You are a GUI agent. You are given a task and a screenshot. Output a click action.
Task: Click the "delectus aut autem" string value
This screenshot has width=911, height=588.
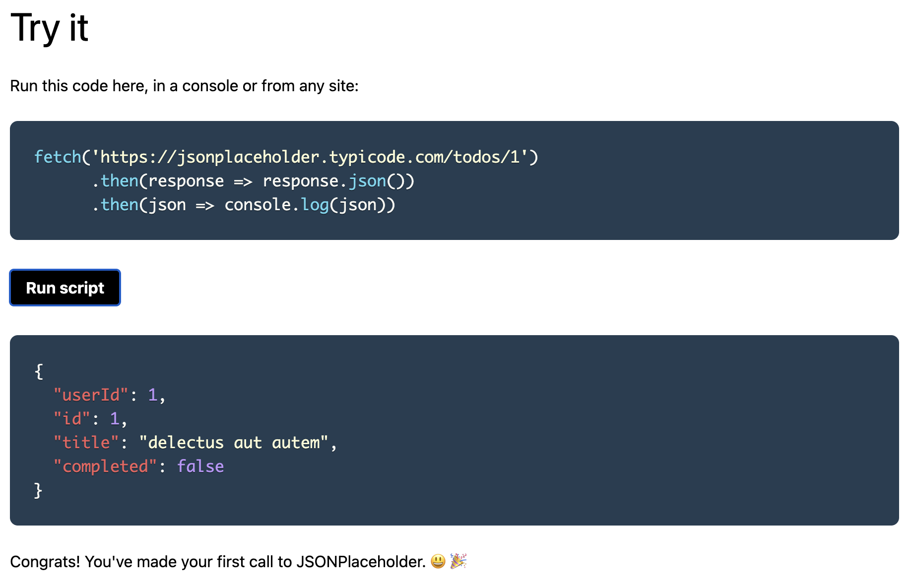234,443
